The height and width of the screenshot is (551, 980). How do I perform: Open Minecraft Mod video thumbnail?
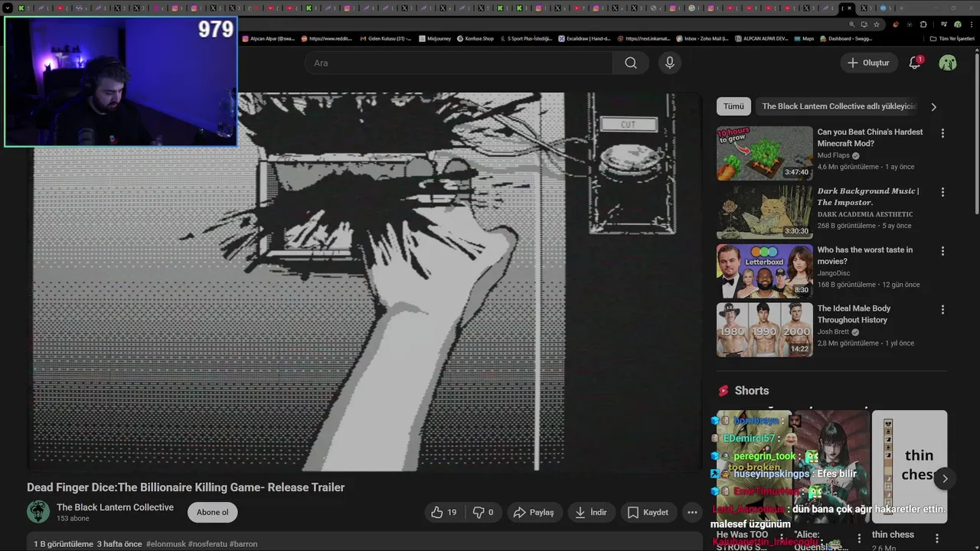click(x=765, y=153)
